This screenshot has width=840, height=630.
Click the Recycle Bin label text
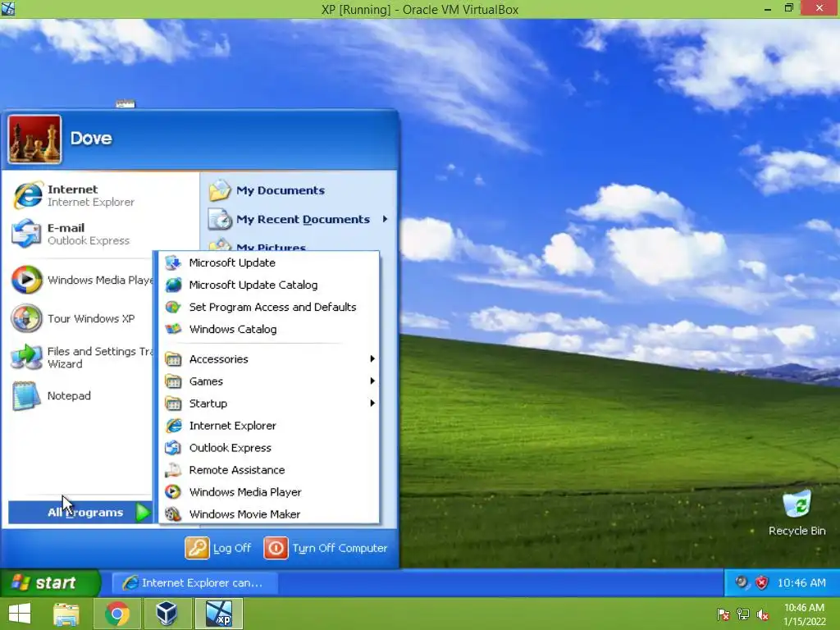coord(797,531)
